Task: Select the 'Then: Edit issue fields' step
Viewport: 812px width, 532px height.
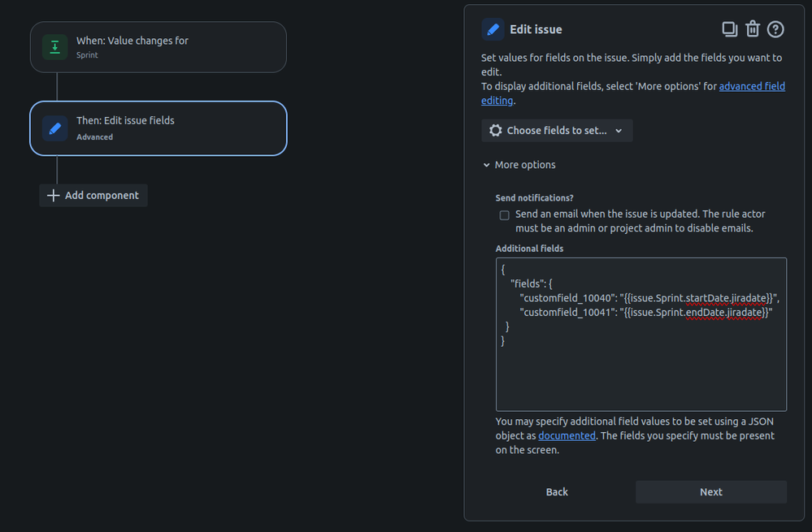Action: 158,128
